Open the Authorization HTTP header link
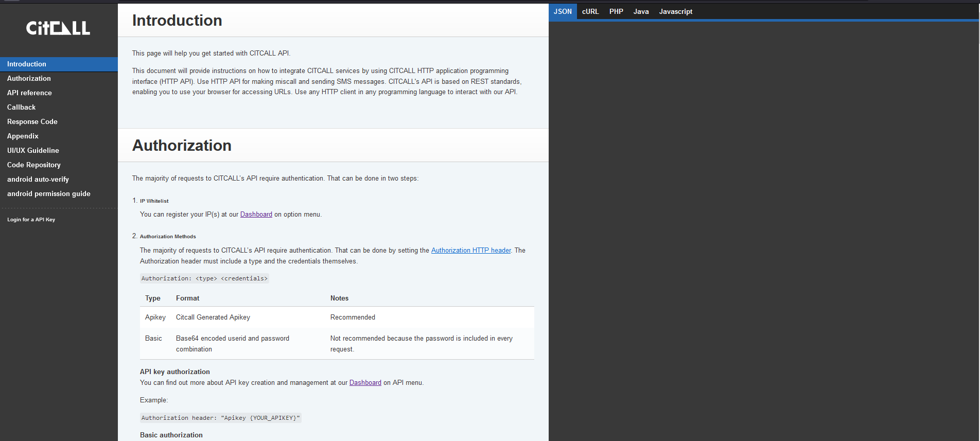The width and height of the screenshot is (980, 441). 471,251
